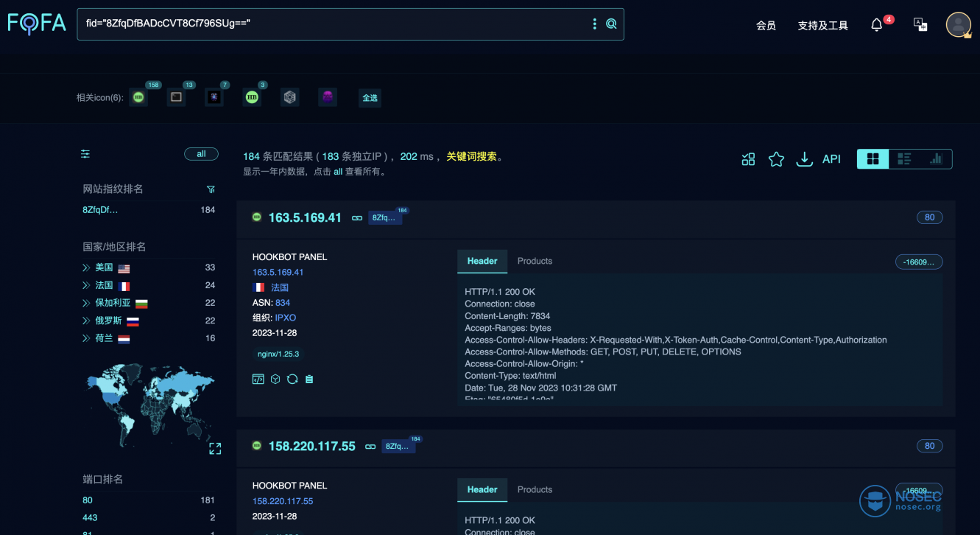Screen dimensions: 980x535
Task: Click the funnel filter icon beside 网站指纹排名
Action: (x=211, y=189)
